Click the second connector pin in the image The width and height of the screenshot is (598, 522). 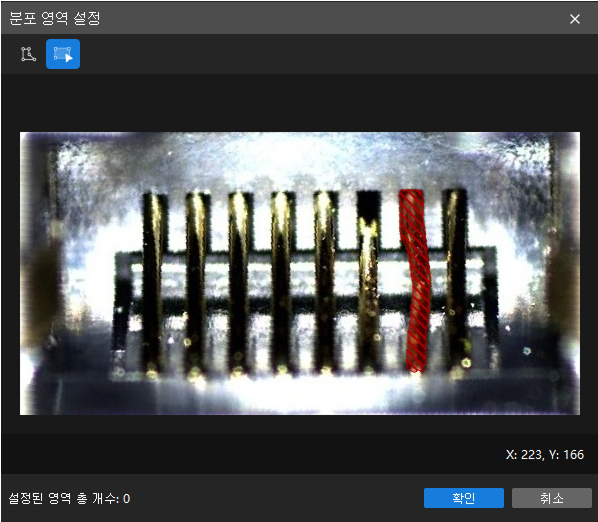pyautogui.click(x=197, y=282)
